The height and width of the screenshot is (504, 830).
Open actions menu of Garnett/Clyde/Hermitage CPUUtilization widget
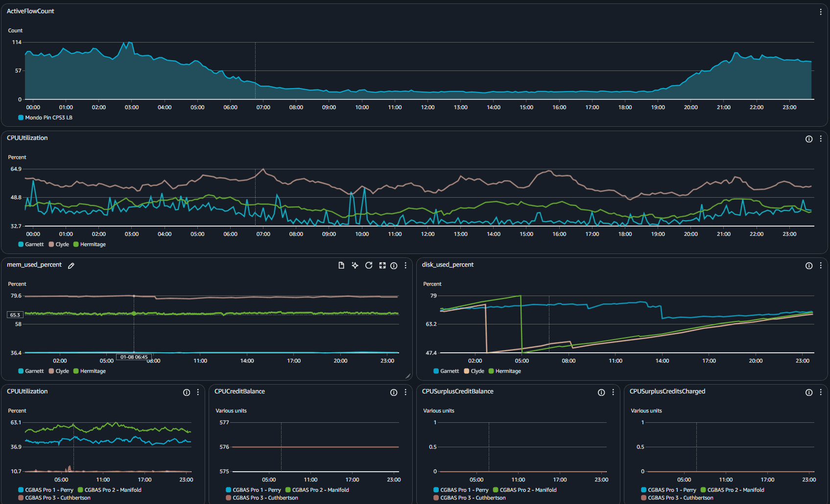821,139
